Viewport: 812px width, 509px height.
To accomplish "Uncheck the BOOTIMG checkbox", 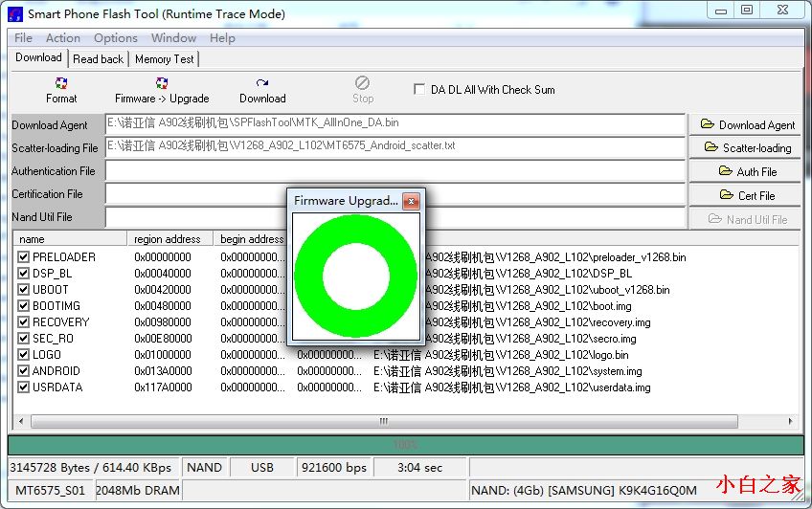I will tap(23, 306).
